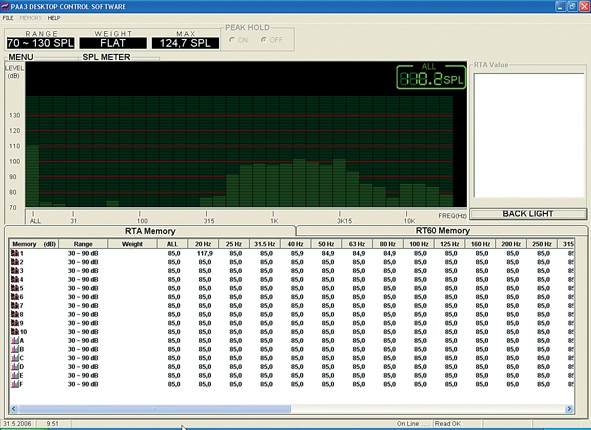
Task: Click the 125 Hz column header
Action: (449, 244)
